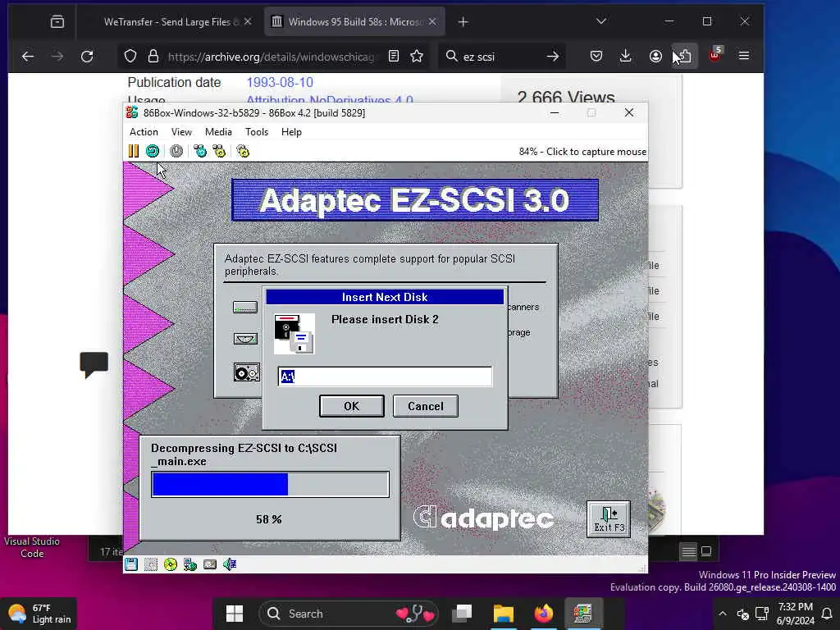Click the site padlock security icon
The height and width of the screenshot is (630, 840).
[153, 56]
